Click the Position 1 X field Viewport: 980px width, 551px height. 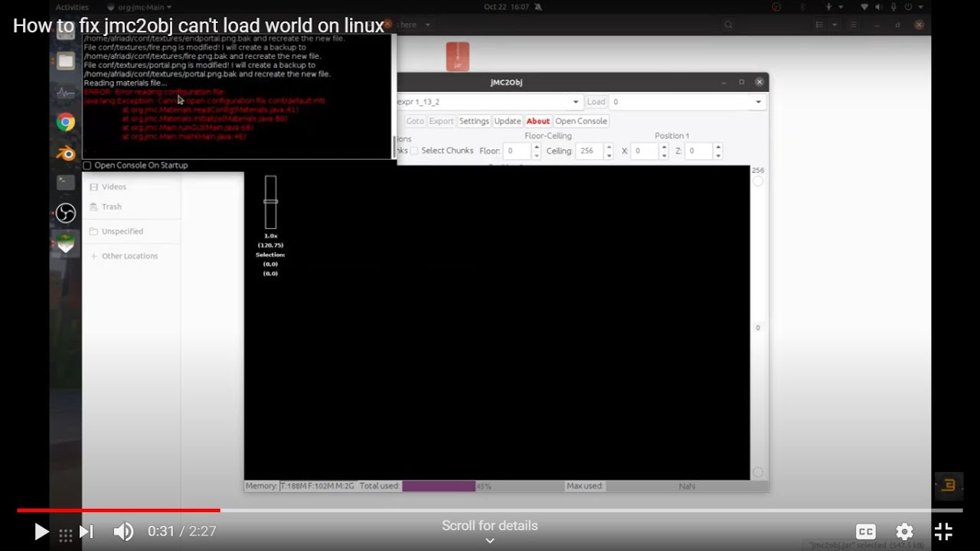tap(644, 151)
